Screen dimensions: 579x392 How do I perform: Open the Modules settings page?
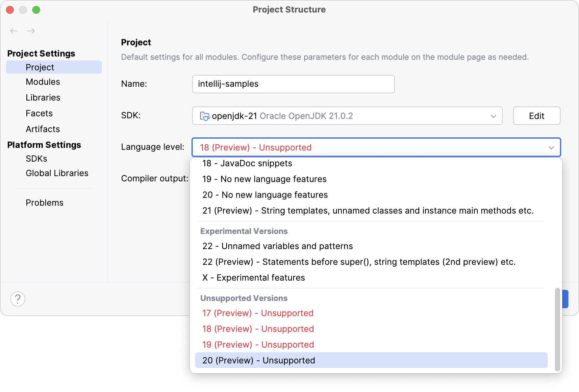tap(43, 81)
